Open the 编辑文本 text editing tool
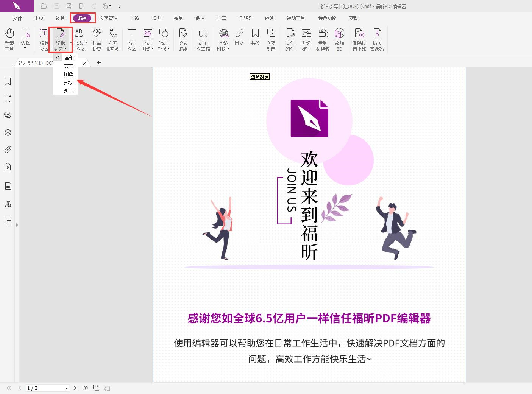The height and width of the screenshot is (394, 532). 44,39
